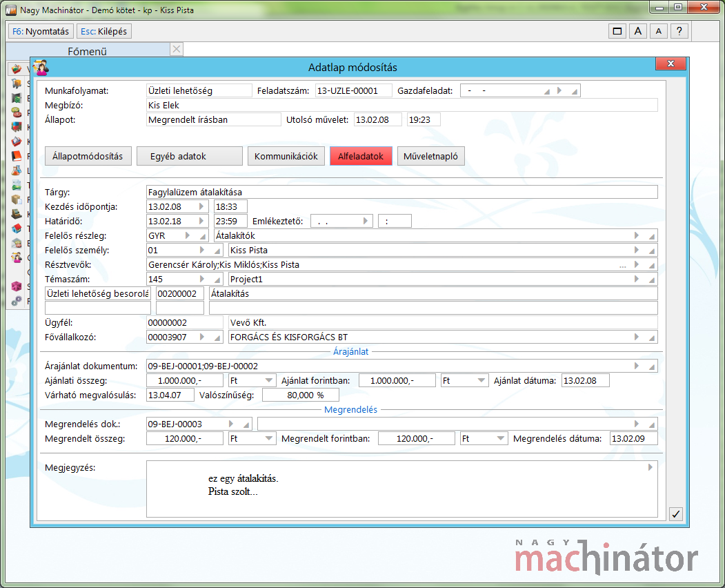The image size is (725, 588).
Task: Switch to the Főmenü tab
Action: (87, 51)
